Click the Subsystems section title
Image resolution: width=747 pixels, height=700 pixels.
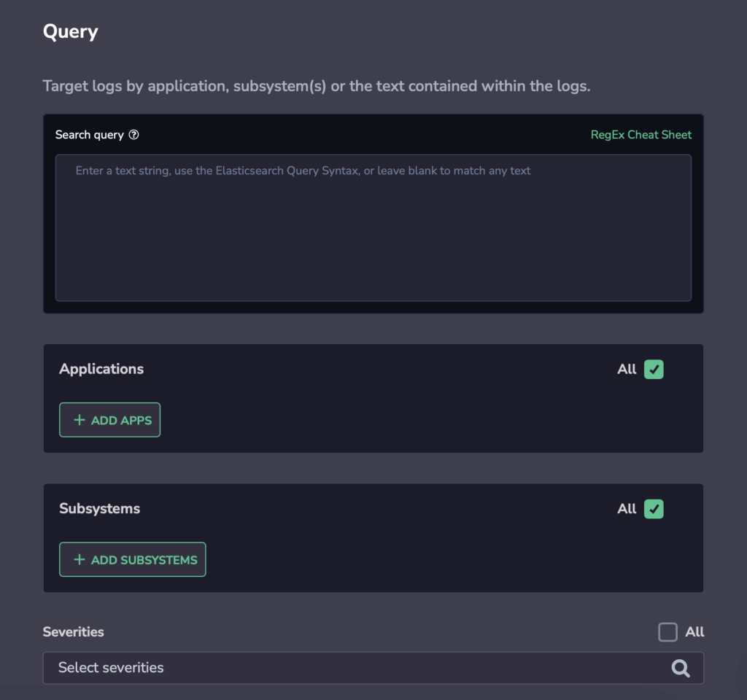pyautogui.click(x=99, y=508)
